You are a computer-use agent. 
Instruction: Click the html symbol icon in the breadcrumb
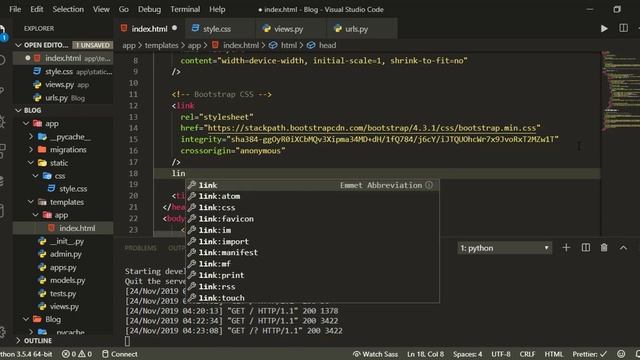[273, 45]
